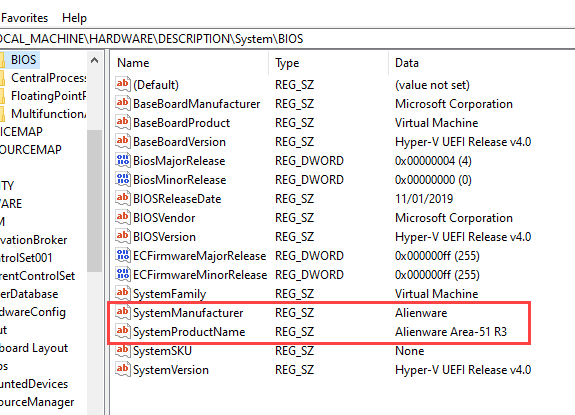The height and width of the screenshot is (415, 575).
Task: Click the SystemSKU string value icon
Action: tap(122, 350)
